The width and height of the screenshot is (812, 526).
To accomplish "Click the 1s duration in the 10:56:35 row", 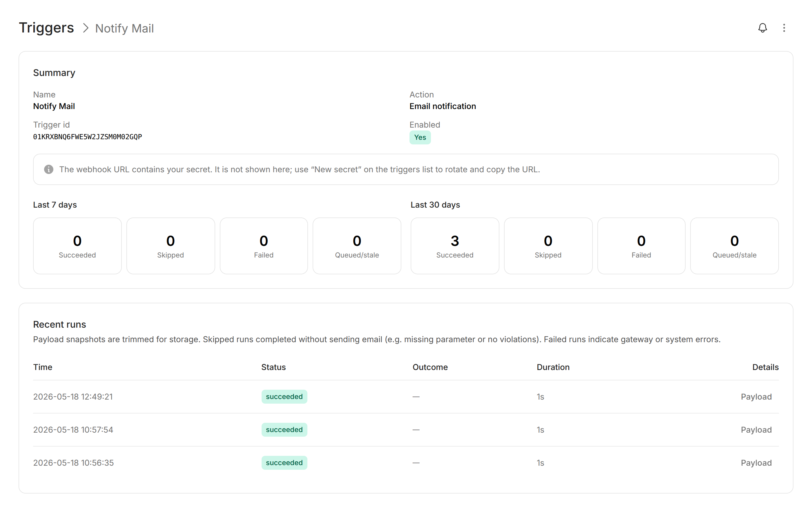I will click(x=541, y=463).
